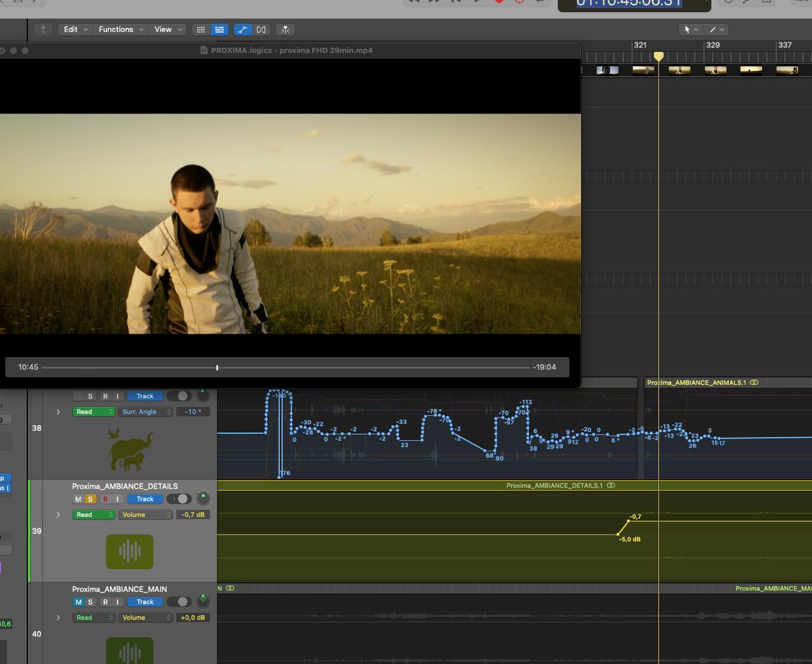This screenshot has width=812, height=664.
Task: Flip the on/off switch on Proxima_AMBIANCE_DETAILS
Action: [180, 499]
